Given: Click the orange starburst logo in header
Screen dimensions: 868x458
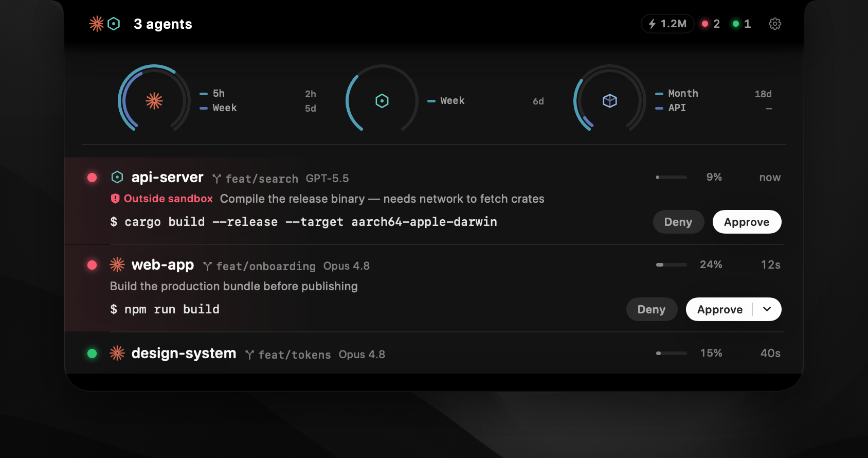Looking at the screenshot, I should point(96,24).
